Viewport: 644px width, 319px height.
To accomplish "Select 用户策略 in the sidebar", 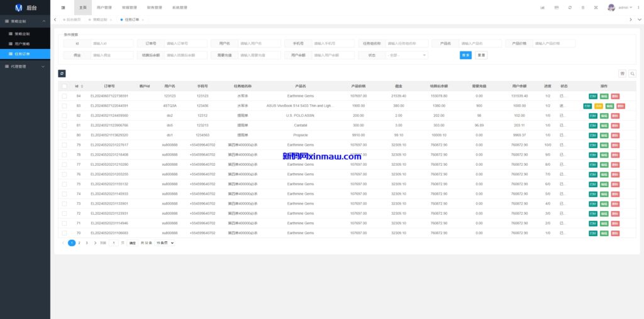I will [x=23, y=44].
